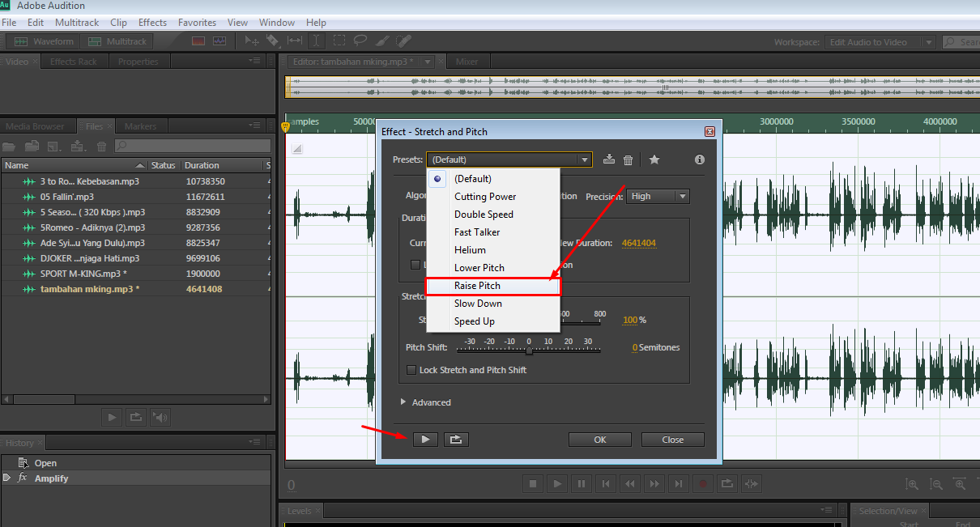Choose Raise Pitch preset
The image size is (980, 527).
pos(492,286)
